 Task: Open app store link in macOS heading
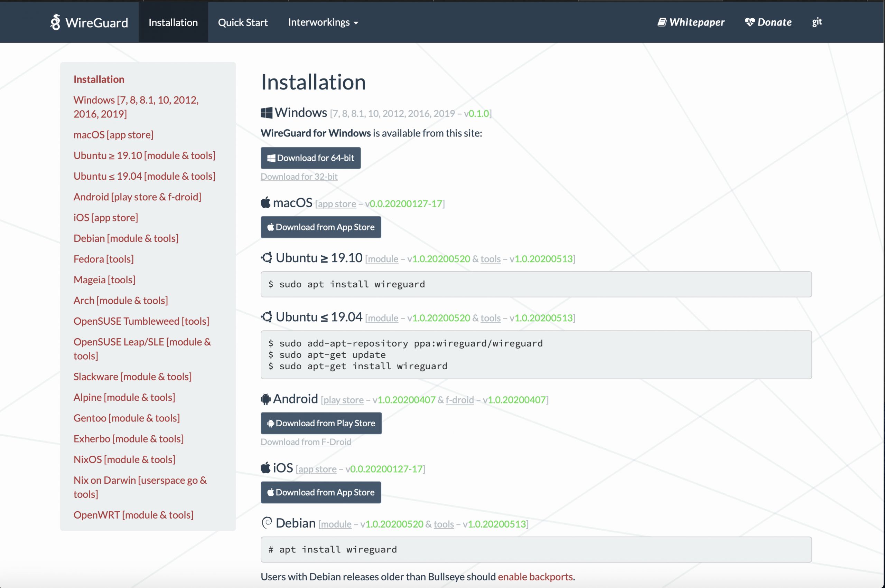pyautogui.click(x=337, y=203)
